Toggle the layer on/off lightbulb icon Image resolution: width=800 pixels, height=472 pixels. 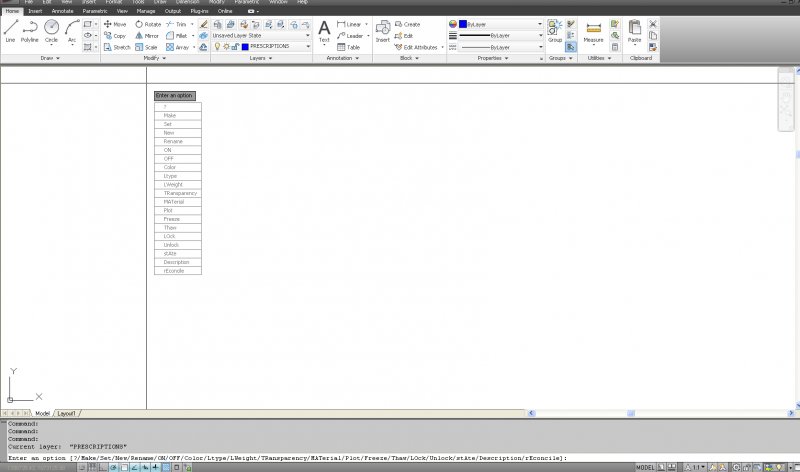pos(216,47)
